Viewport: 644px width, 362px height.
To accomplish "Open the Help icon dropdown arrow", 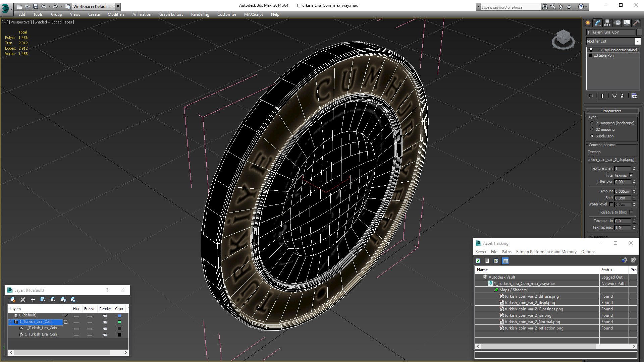I will (586, 7).
